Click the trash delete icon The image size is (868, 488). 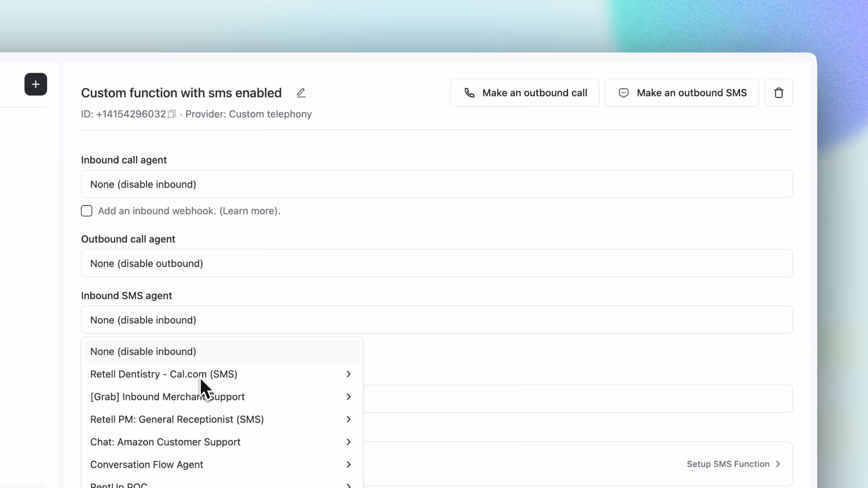click(778, 93)
